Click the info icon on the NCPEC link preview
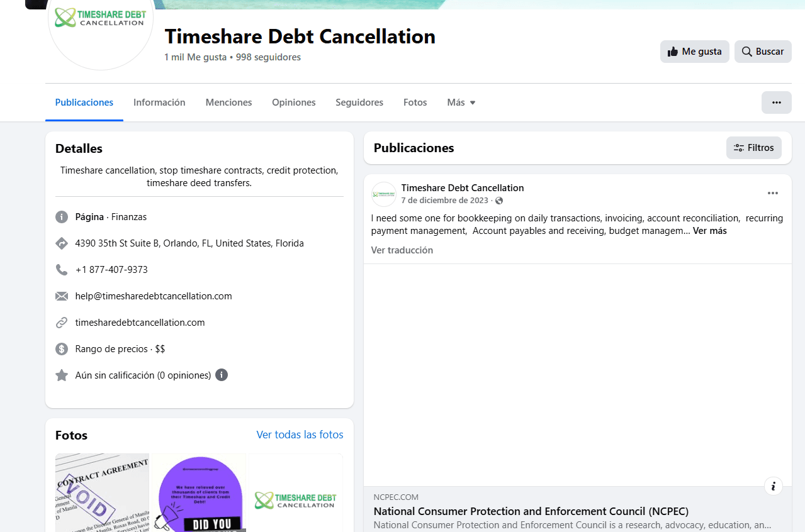Viewport: 805px width, 532px height. (x=773, y=486)
